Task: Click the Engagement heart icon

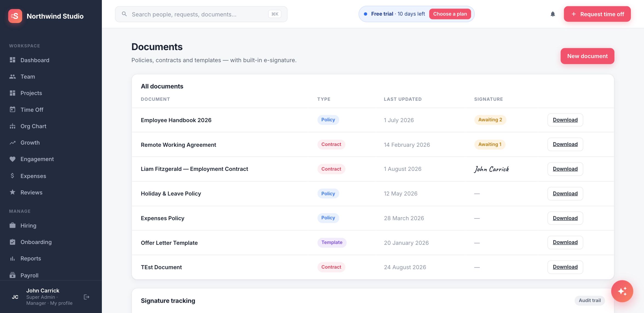Action: 13,159
